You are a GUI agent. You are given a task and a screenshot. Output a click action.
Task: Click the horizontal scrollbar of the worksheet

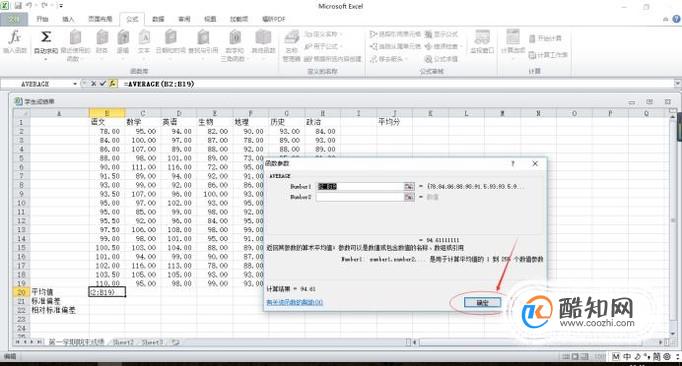(539, 342)
